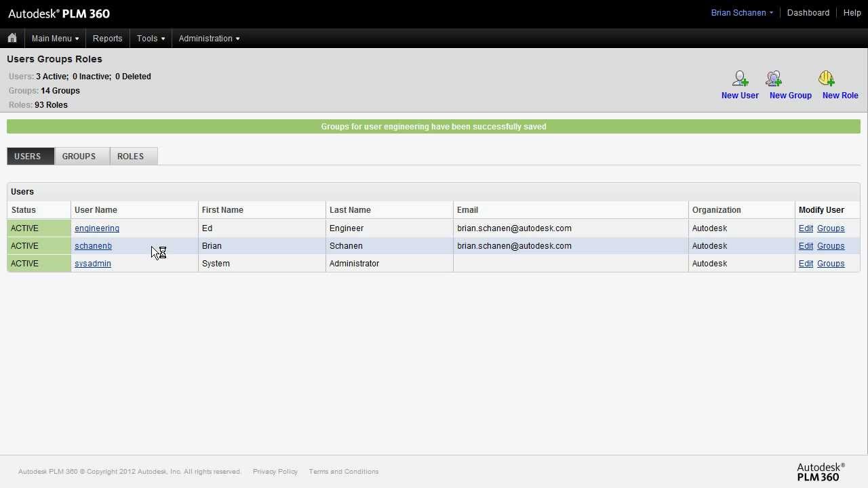Select the USERS tab
Screen dimensions: 868x488
tap(31, 156)
